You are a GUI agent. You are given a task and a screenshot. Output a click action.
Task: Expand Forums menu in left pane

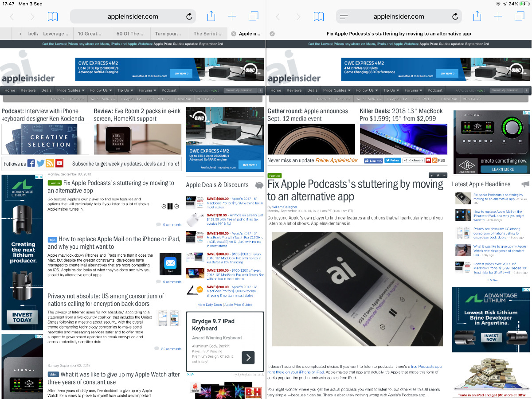coord(147,90)
